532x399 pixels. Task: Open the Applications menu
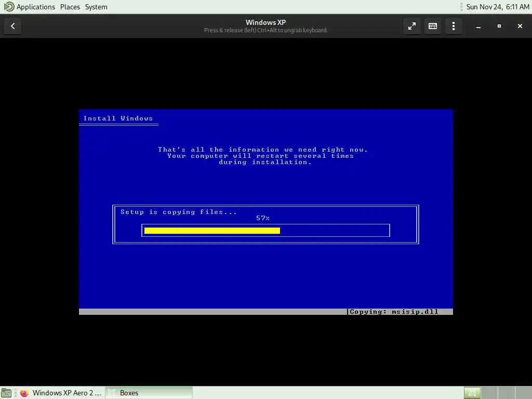coord(36,7)
